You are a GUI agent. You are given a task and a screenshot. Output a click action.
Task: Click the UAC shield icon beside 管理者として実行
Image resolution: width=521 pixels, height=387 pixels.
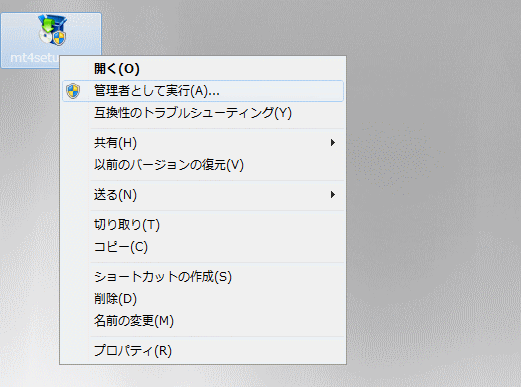coord(73,91)
